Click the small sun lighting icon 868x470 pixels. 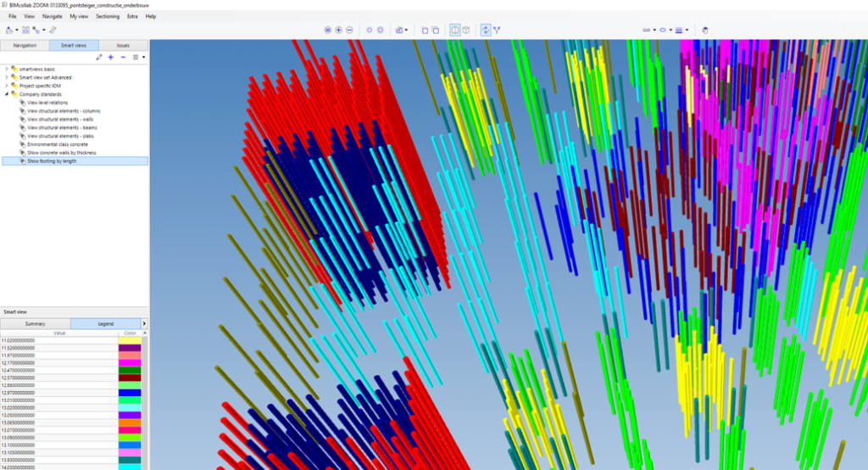pyautogui.click(x=370, y=30)
